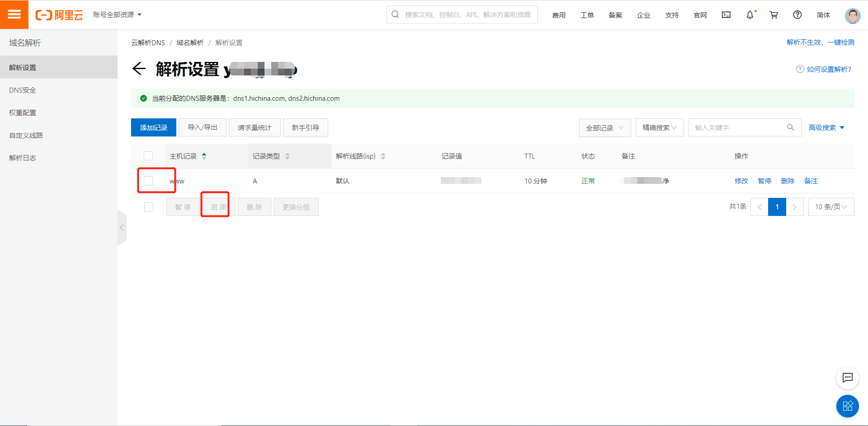Click the keyword search input field
The width and height of the screenshot is (868, 426).
pos(737,127)
